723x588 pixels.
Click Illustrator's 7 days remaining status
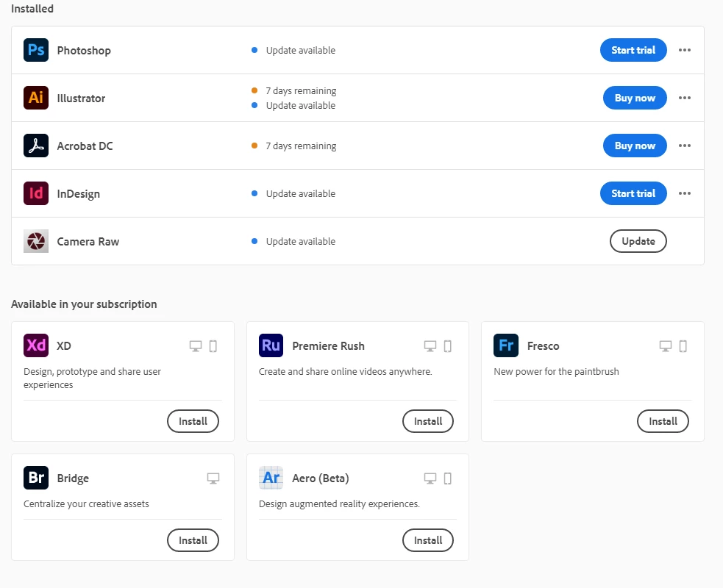(x=301, y=91)
